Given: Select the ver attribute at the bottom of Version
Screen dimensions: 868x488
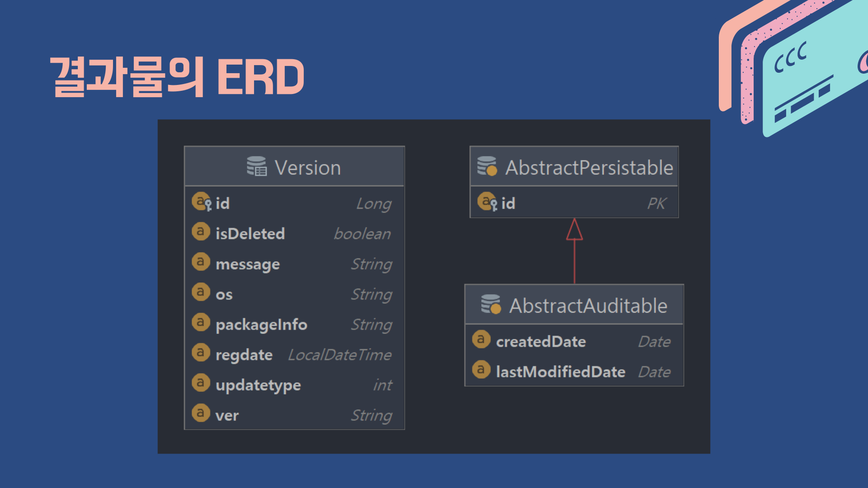Looking at the screenshot, I should [227, 414].
